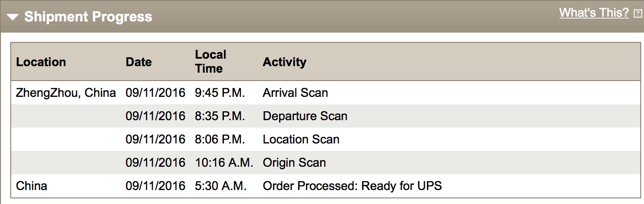
Task: Click the date in the Location Scan row
Action: pyautogui.click(x=155, y=139)
